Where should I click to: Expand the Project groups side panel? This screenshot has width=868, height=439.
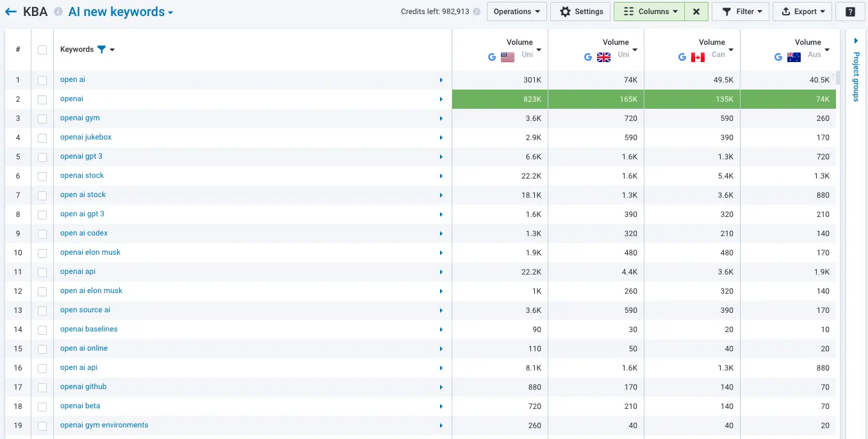tap(856, 41)
